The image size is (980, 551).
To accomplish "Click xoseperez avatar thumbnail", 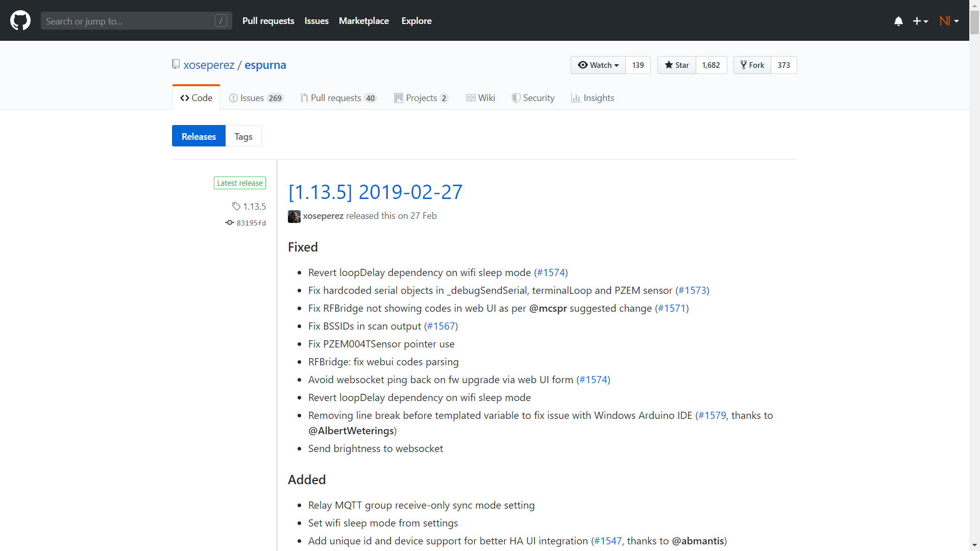I will click(x=294, y=216).
